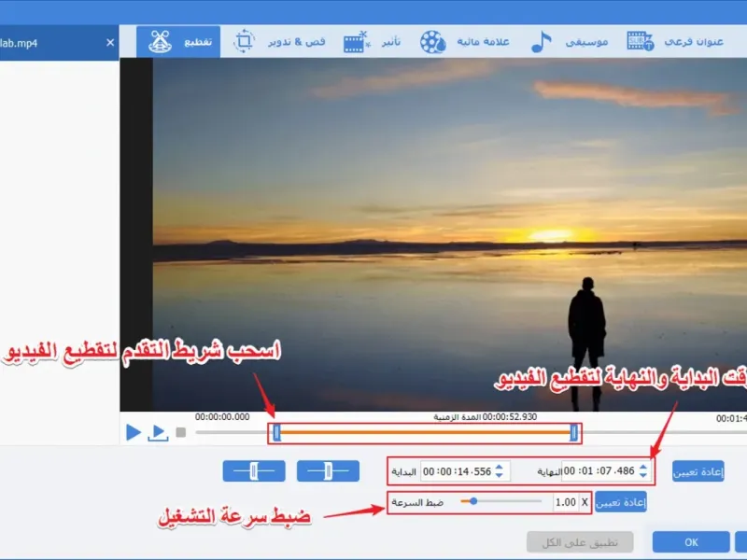Open the موسيقى music tab
The image size is (747, 560).
(570, 42)
